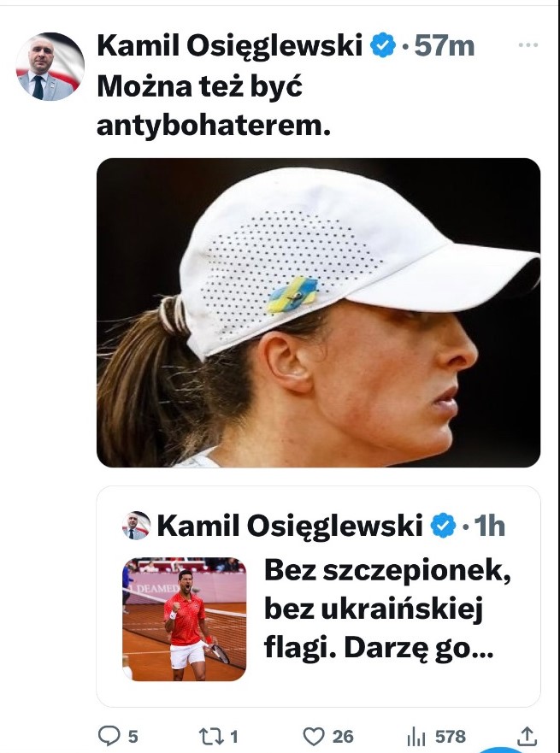Share the post via upload arrow icon
560x753 pixels.
coord(527,735)
